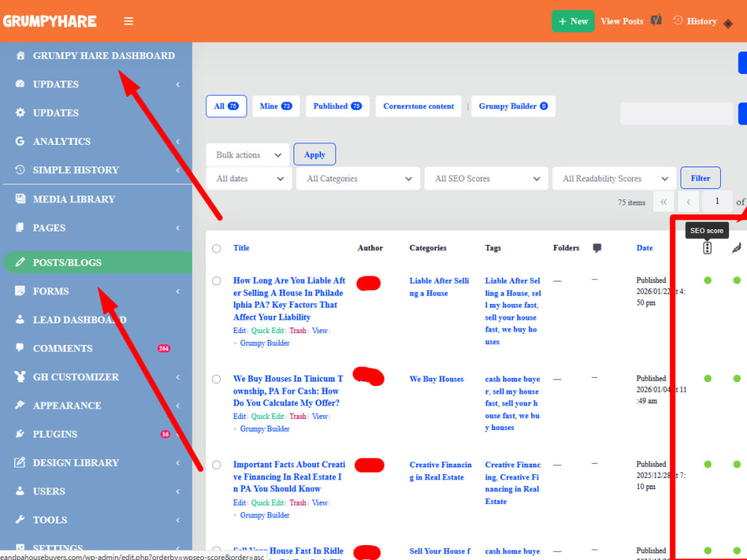Open the 'We Buy Houses' category link
Viewport: 747px width, 560px height.
tap(436, 379)
